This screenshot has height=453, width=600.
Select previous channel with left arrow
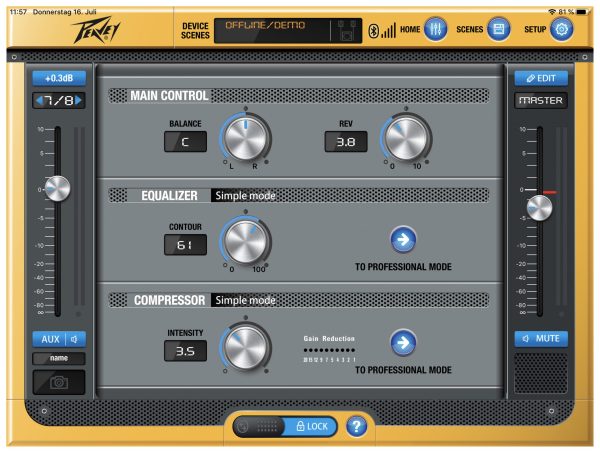(39, 100)
